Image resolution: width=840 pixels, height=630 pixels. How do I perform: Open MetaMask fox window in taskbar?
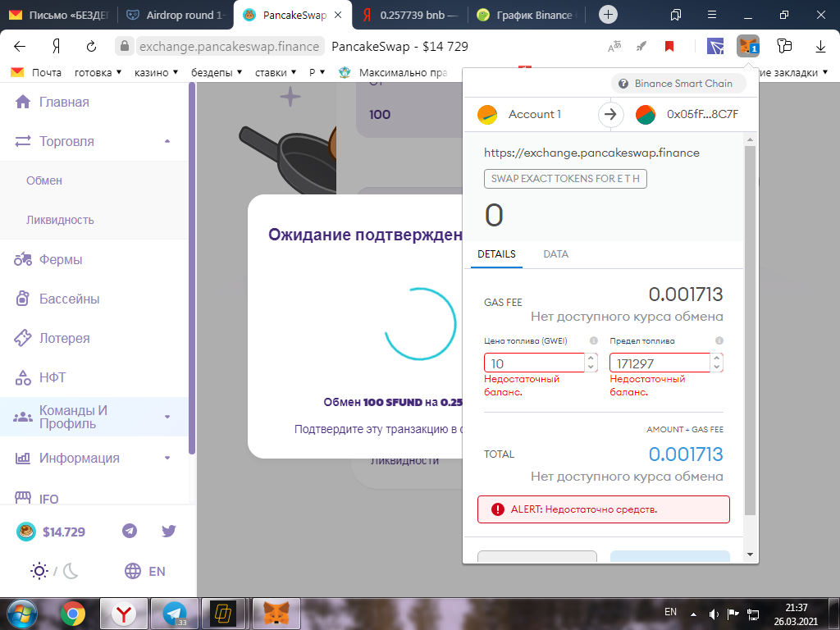click(x=276, y=614)
